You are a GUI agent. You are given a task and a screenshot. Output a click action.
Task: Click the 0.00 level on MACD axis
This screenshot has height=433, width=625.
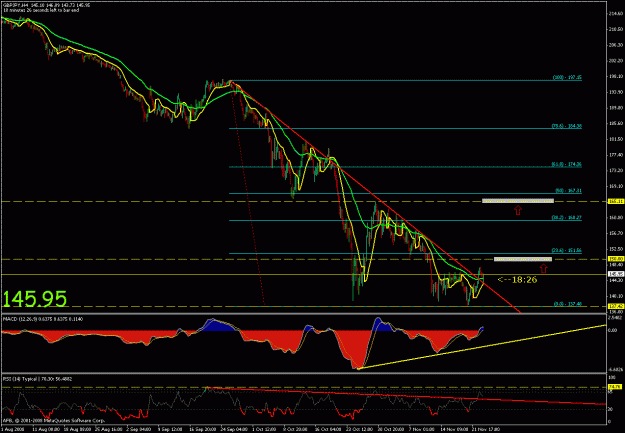click(x=612, y=330)
